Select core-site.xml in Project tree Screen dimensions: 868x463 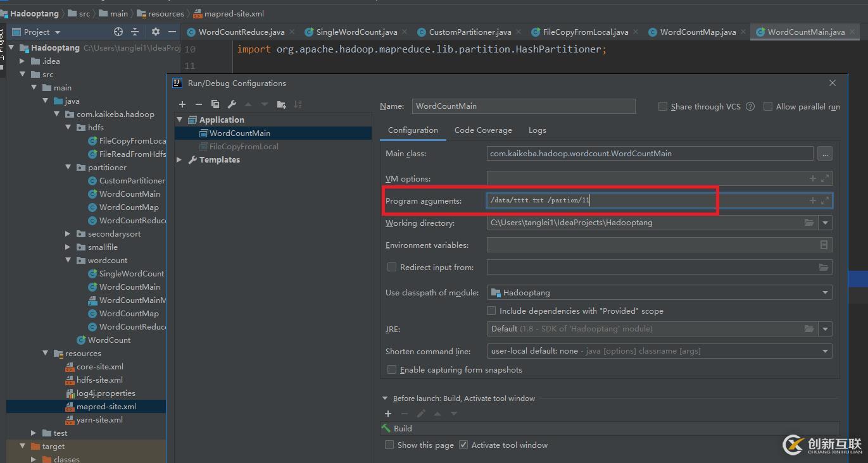(100, 366)
